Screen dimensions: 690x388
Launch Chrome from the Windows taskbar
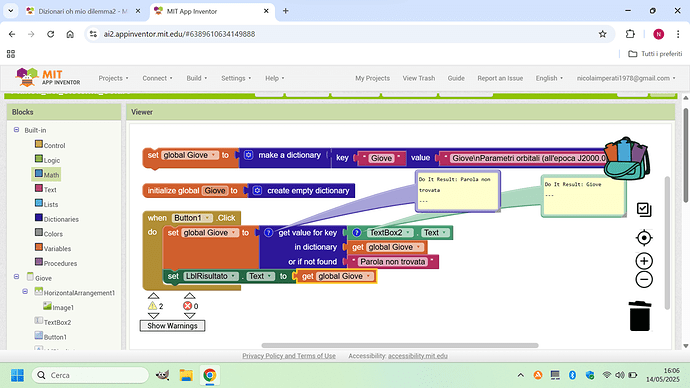tap(210, 375)
